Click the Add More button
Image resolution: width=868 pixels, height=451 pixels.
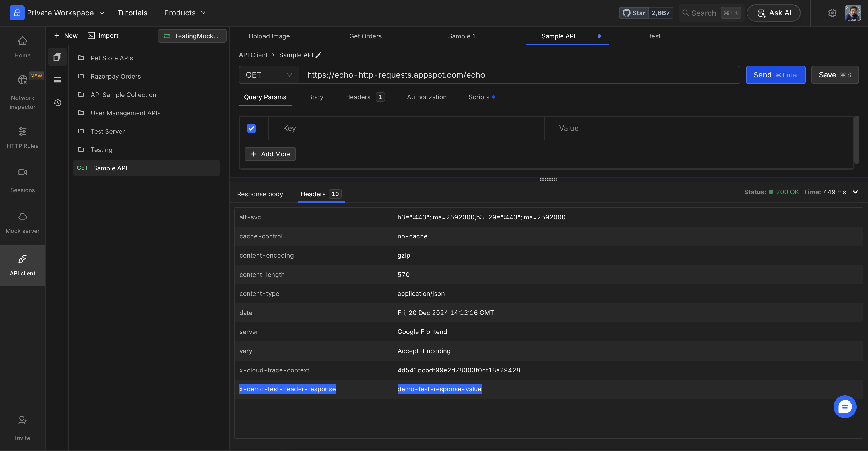click(270, 154)
